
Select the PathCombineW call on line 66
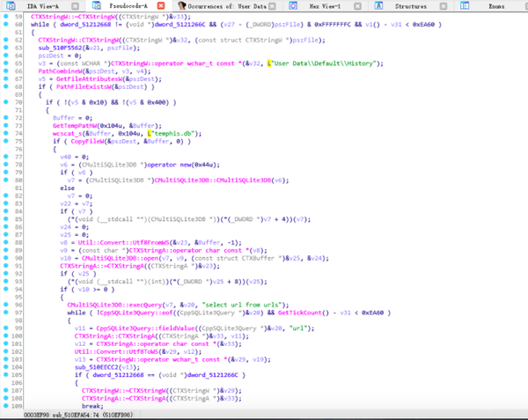(x=60, y=71)
